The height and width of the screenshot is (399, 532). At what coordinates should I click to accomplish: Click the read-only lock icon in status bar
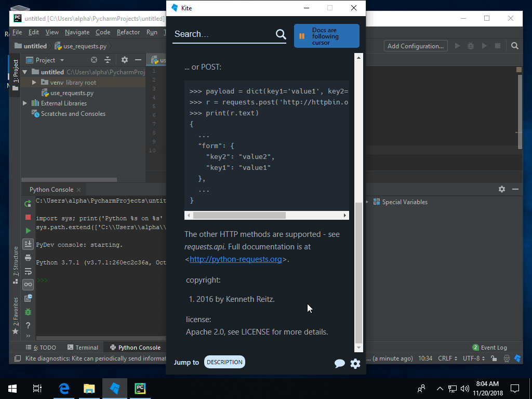494,358
